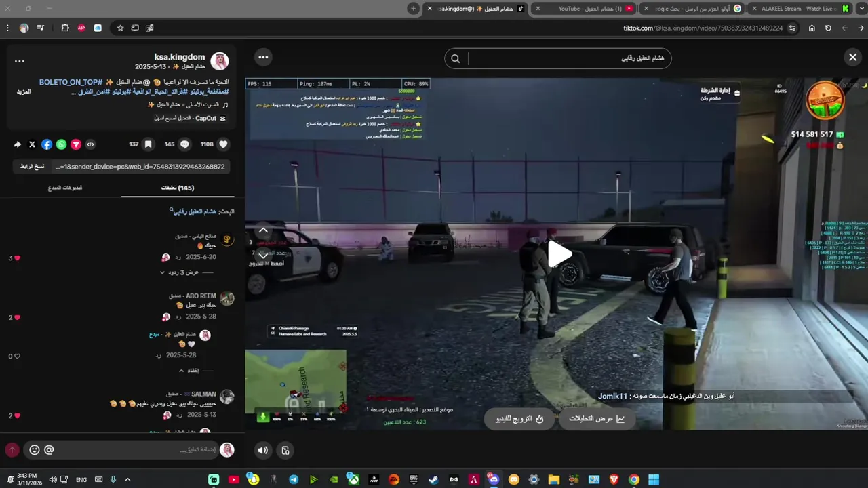Image resolution: width=868 pixels, height=488 pixels.
Task: Open the Windows Start menu
Action: click(x=654, y=480)
